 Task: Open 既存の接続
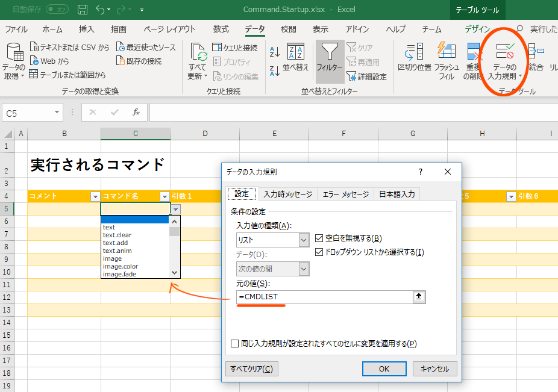(139, 61)
